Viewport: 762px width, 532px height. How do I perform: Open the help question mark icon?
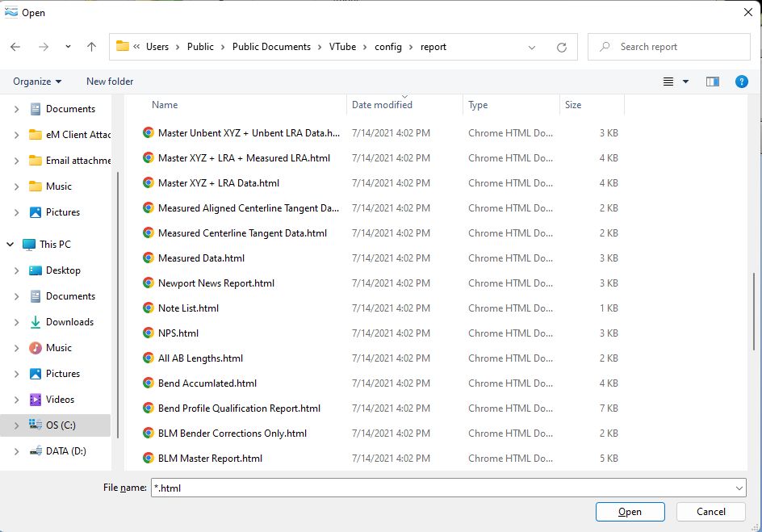point(741,82)
